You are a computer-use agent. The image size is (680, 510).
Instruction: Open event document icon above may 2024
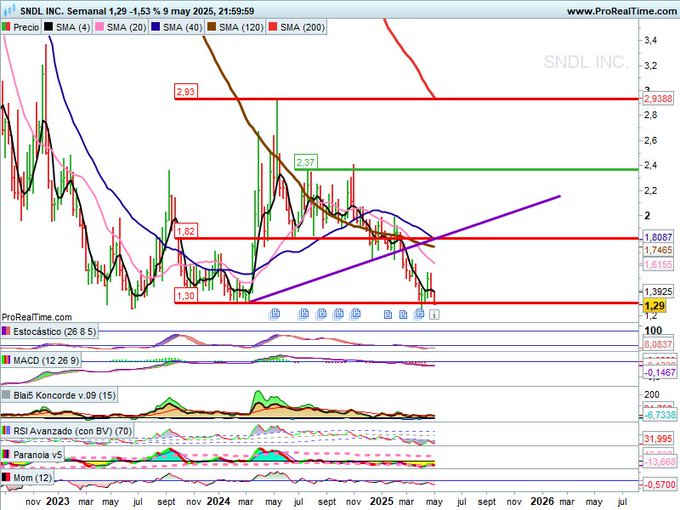click(x=275, y=313)
